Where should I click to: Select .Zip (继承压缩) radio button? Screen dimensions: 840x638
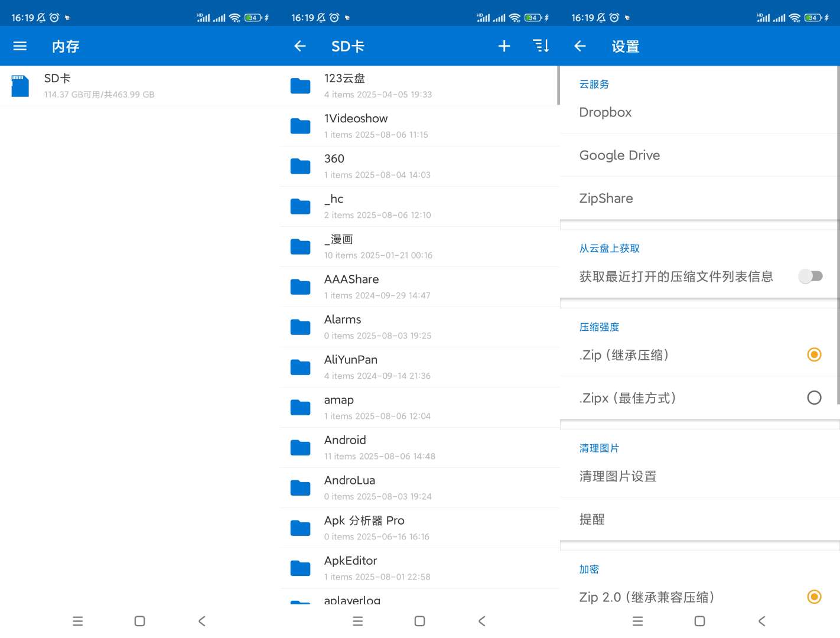click(x=814, y=354)
